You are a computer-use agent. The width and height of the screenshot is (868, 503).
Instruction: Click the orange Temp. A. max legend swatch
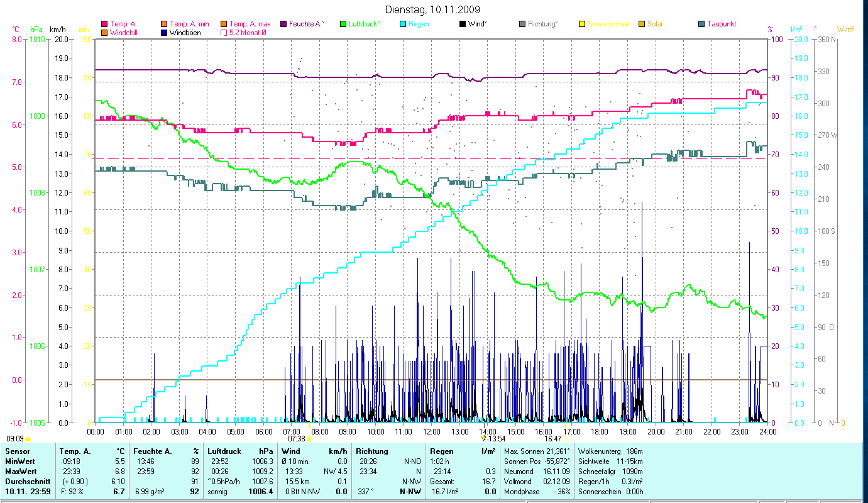coord(224,24)
